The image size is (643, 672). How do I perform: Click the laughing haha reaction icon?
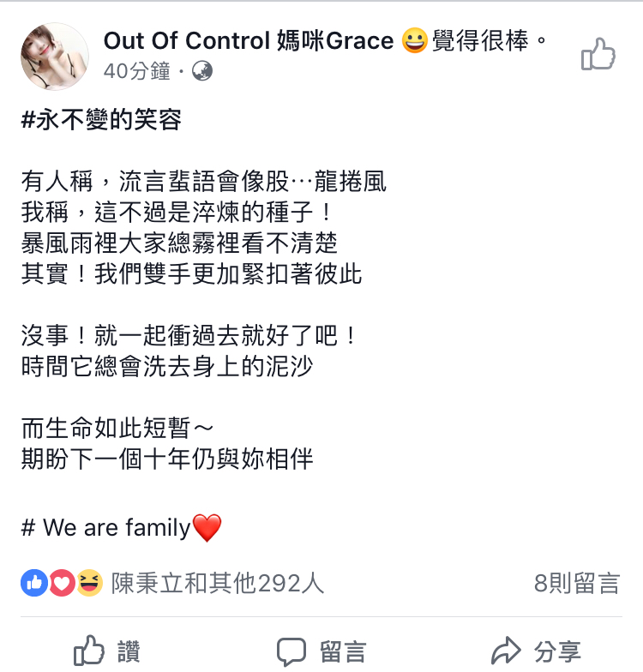[x=89, y=583]
